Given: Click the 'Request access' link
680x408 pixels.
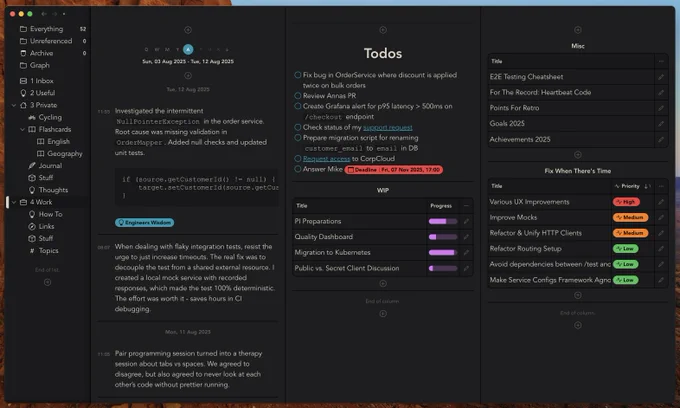Looking at the screenshot, I should click(x=325, y=158).
